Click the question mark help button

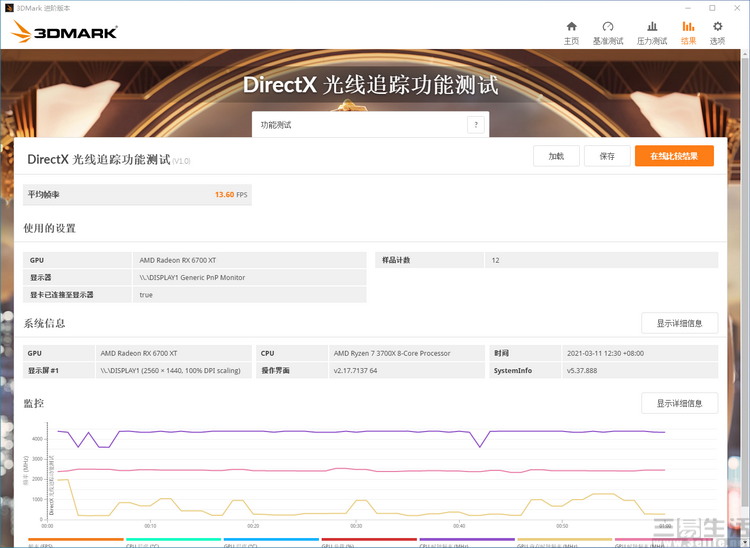475,125
